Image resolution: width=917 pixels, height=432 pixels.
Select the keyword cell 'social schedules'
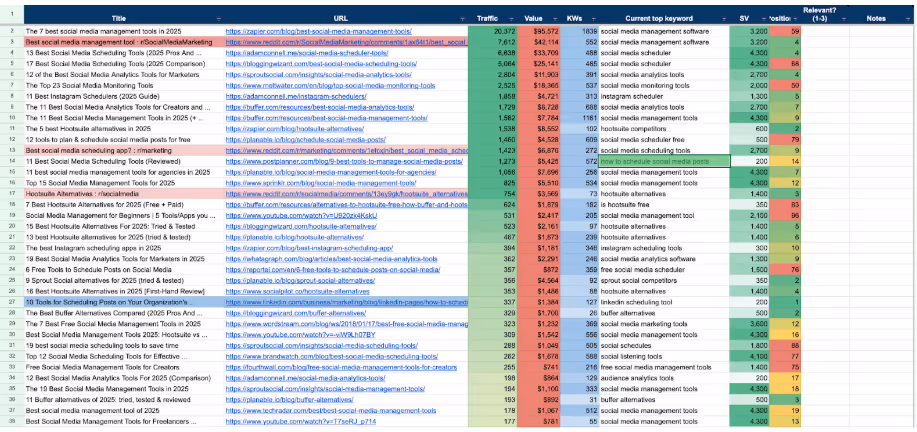pyautogui.click(x=664, y=345)
